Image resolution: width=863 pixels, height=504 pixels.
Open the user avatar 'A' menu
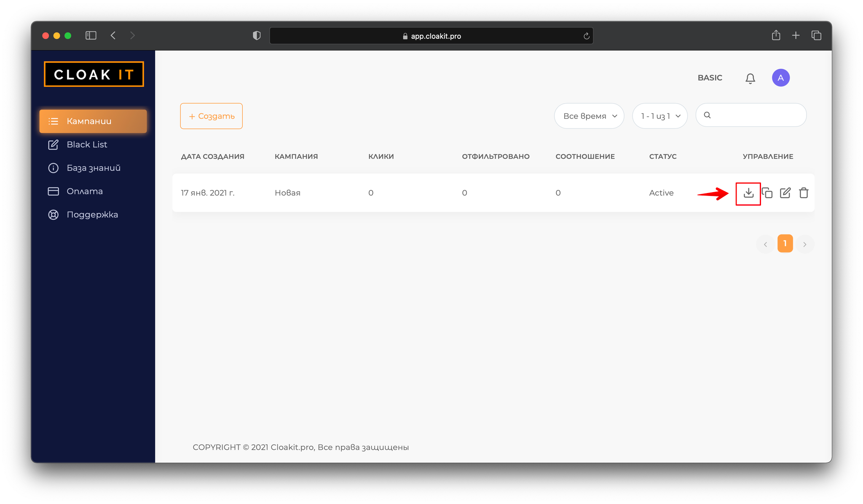(x=780, y=78)
